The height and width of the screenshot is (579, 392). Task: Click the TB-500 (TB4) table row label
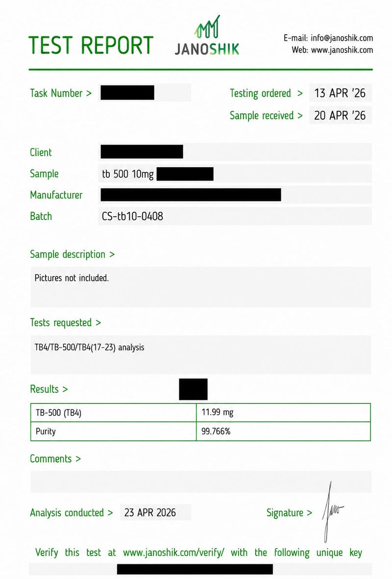tap(113, 412)
